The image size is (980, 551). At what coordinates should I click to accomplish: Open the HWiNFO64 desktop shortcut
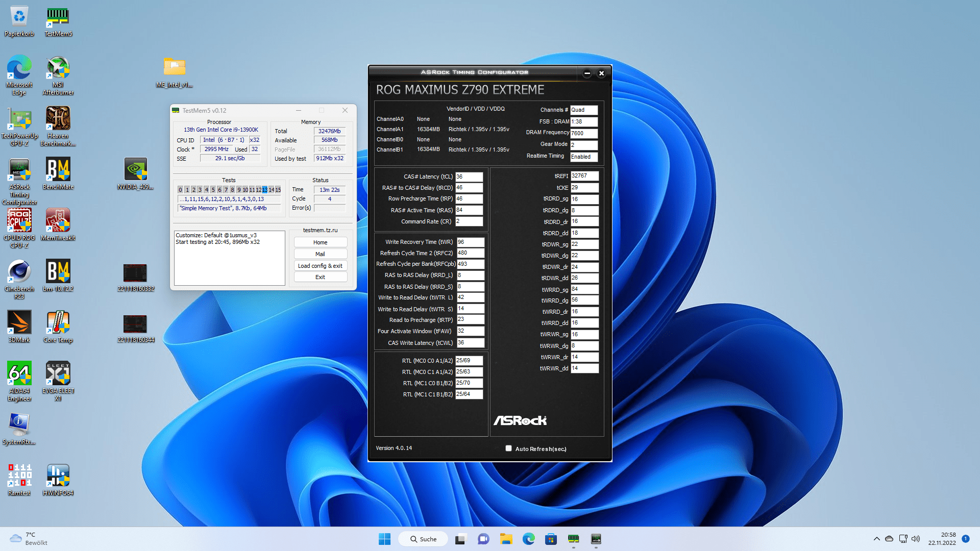58,480
